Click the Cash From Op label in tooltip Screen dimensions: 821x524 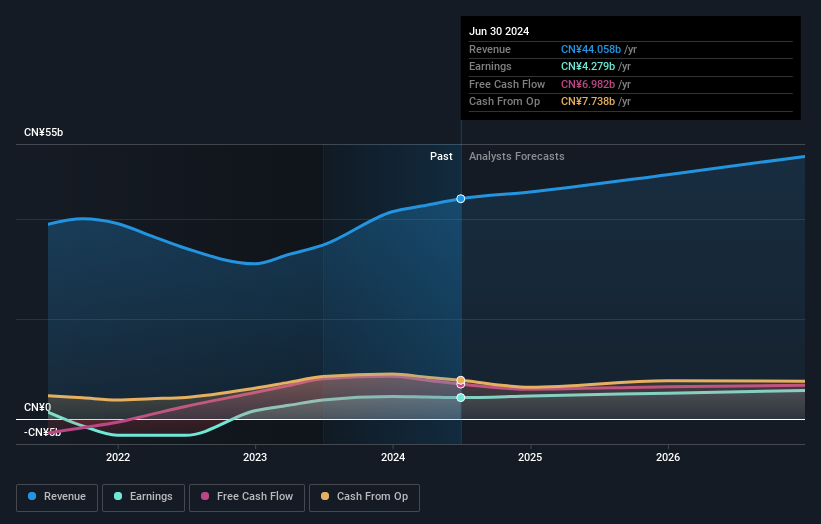coord(504,102)
